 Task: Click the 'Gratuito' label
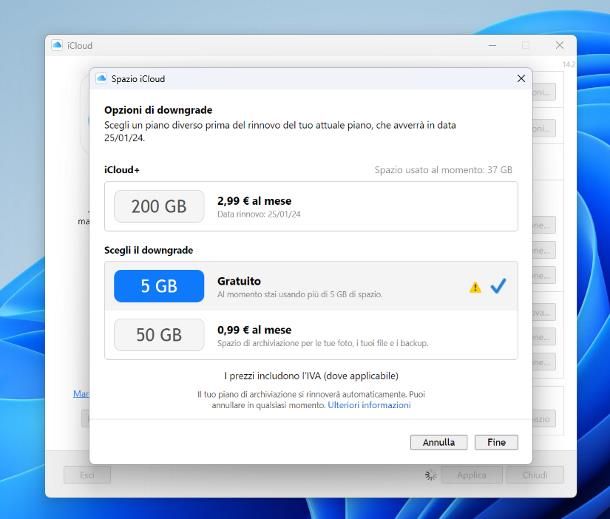(239, 281)
